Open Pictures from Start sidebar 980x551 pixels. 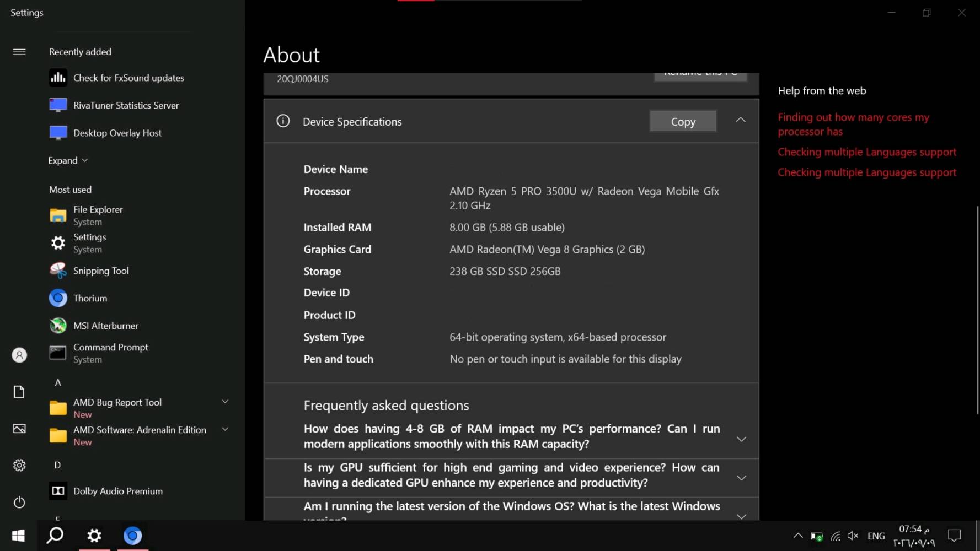19,429
